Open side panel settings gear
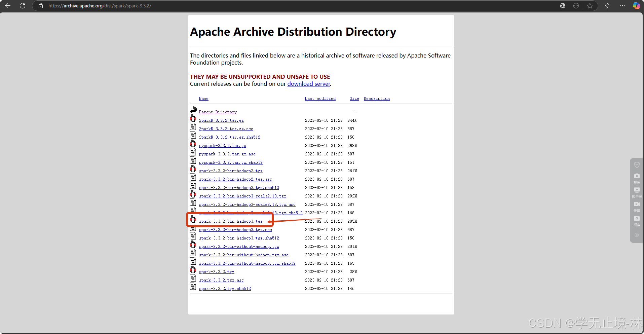This screenshot has width=644, height=334. 637,235
